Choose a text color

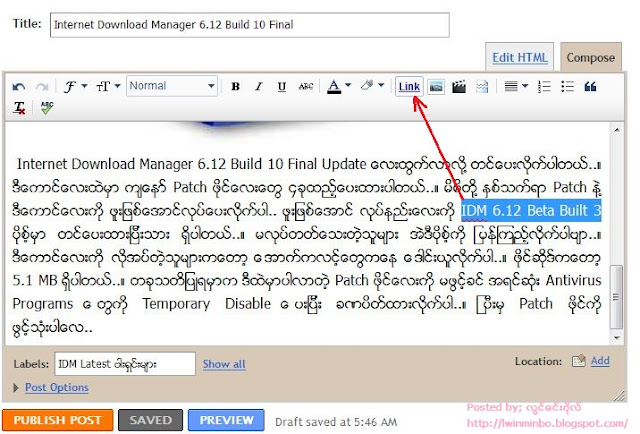(x=334, y=87)
